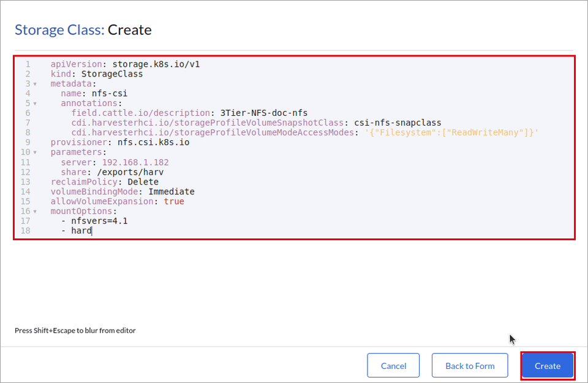This screenshot has width=588, height=383.
Task: Click the reclaimPolicy Delete value
Action: point(143,182)
